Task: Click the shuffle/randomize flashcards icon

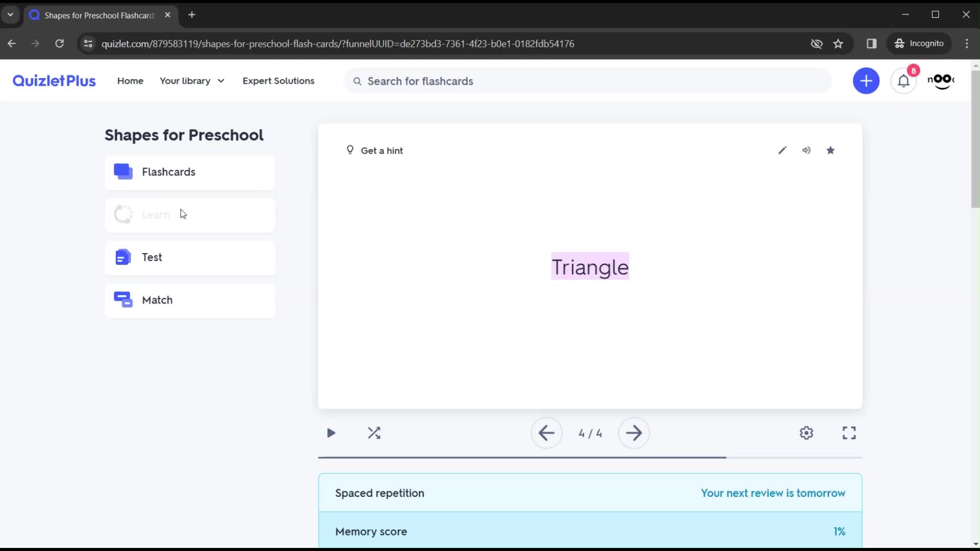Action: coord(374,433)
